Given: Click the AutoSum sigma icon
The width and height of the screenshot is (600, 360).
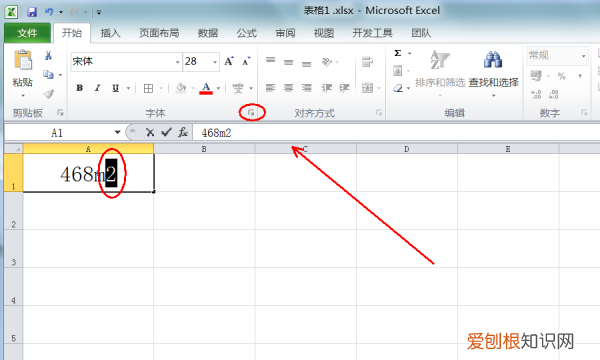Looking at the screenshot, I should click(398, 53).
